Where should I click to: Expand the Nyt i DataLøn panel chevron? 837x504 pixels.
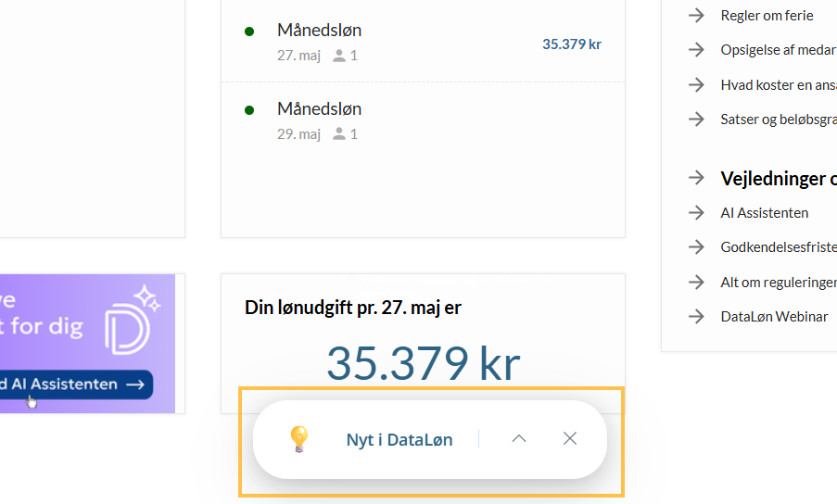coord(519,439)
